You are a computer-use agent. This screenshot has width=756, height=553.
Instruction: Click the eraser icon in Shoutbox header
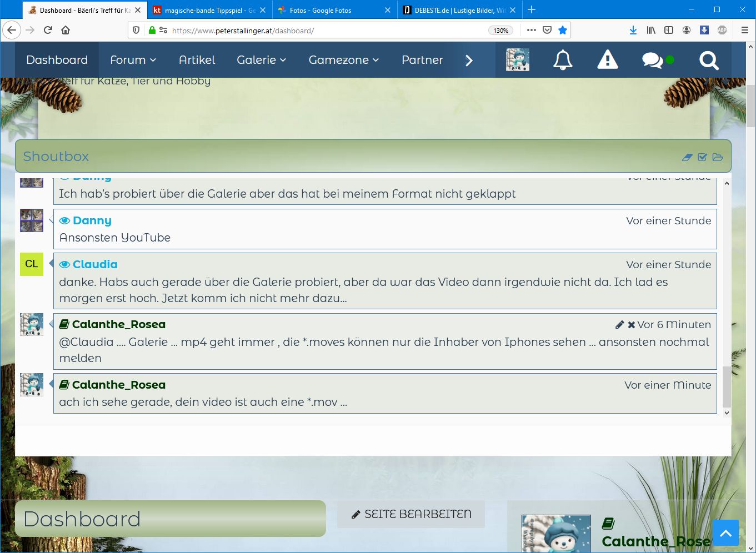pyautogui.click(x=687, y=157)
